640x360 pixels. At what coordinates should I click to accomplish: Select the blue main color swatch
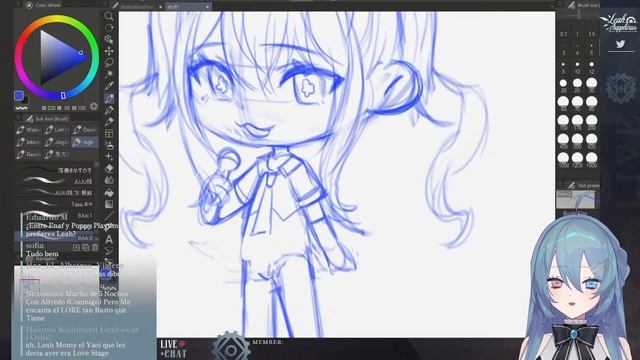(x=18, y=96)
